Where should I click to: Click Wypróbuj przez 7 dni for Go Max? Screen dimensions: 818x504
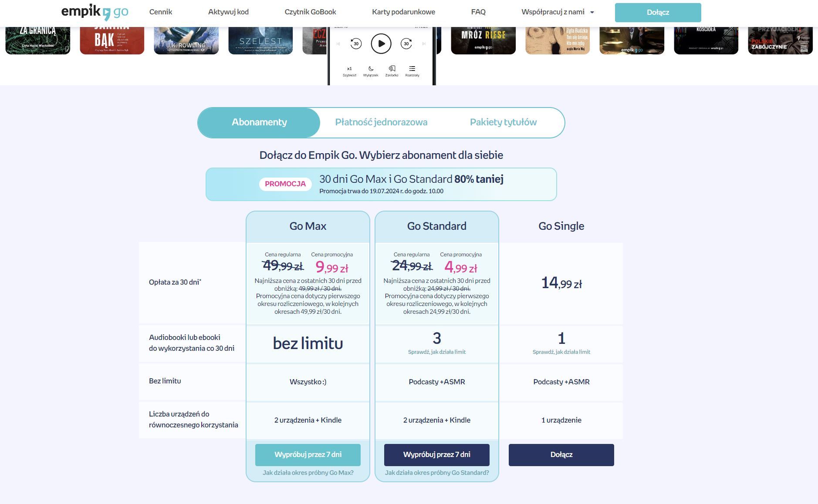308,455
